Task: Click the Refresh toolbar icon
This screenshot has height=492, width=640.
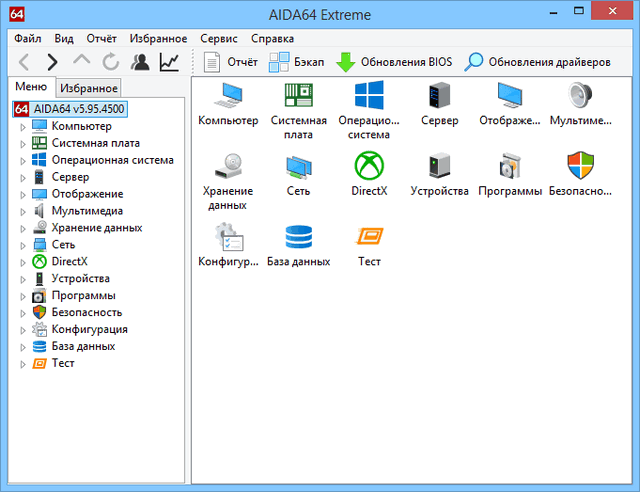Action: tap(111, 62)
